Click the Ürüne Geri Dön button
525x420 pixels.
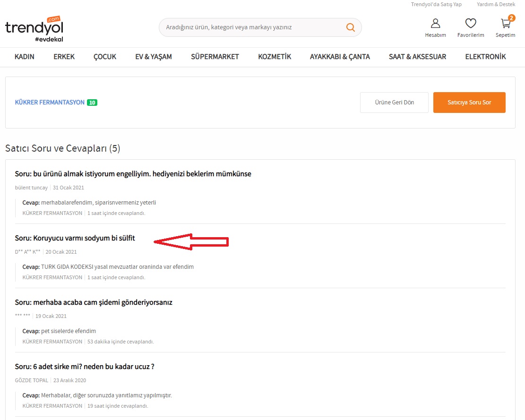click(394, 103)
